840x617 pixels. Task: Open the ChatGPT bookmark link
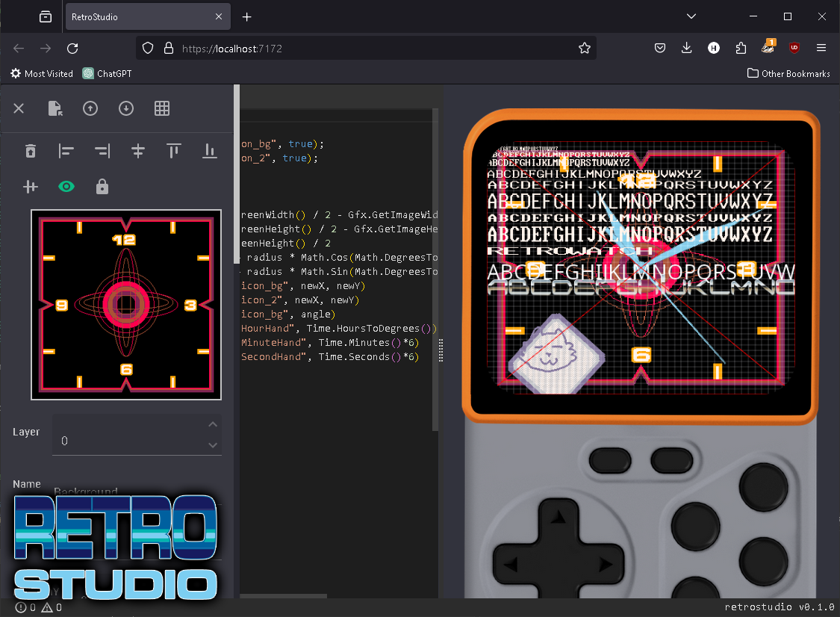click(x=107, y=73)
